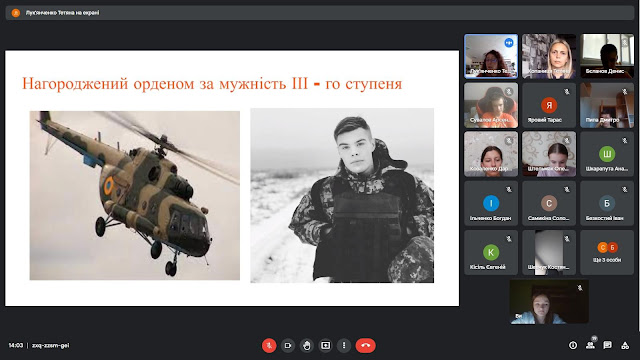Click muted mic icon on Ільченко Богдан tile
Screen dimensions: 640x360
509,189
